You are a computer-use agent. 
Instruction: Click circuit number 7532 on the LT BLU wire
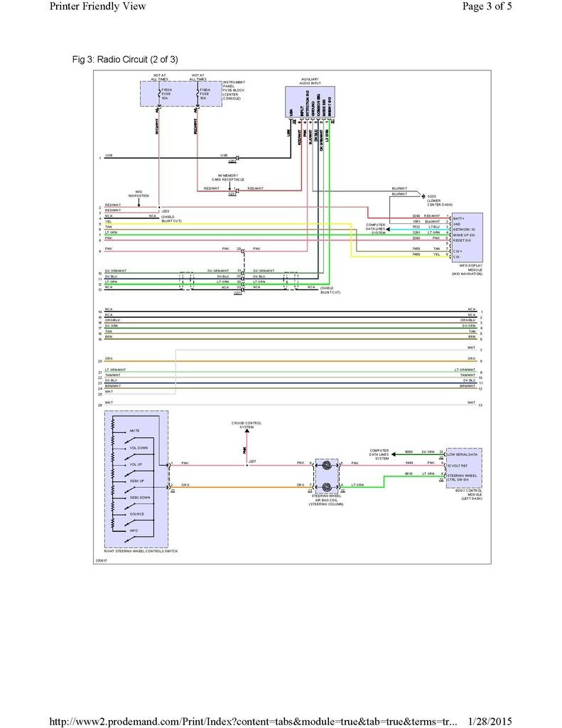point(416,227)
